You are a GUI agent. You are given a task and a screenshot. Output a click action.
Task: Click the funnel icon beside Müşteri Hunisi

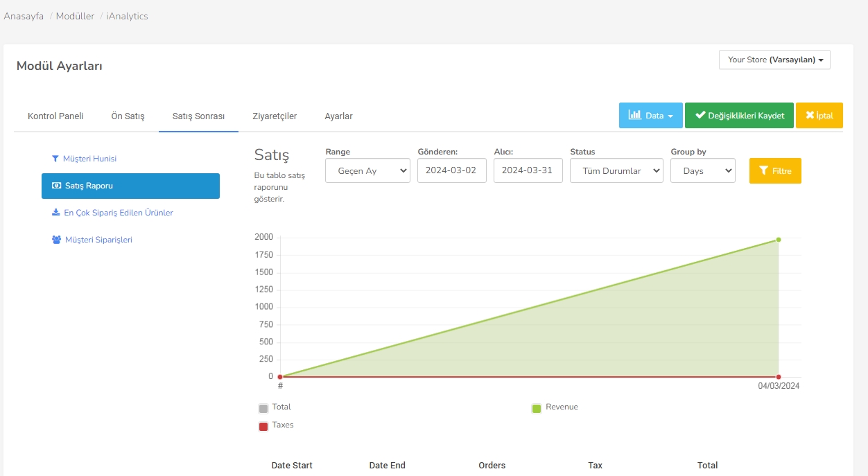55,159
